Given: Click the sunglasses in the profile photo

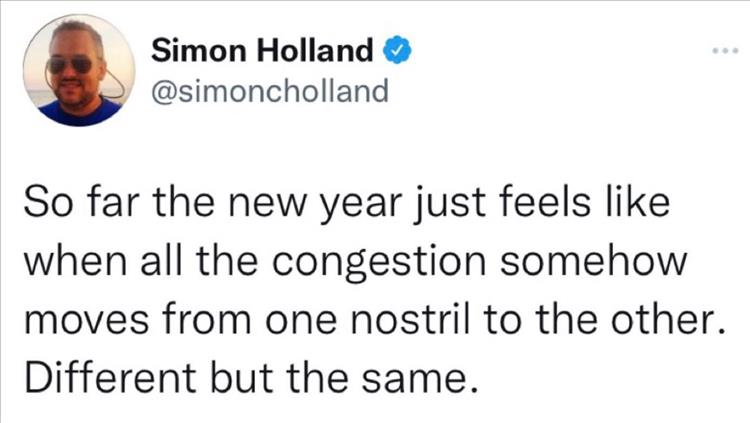Looking at the screenshot, I should click(x=72, y=63).
